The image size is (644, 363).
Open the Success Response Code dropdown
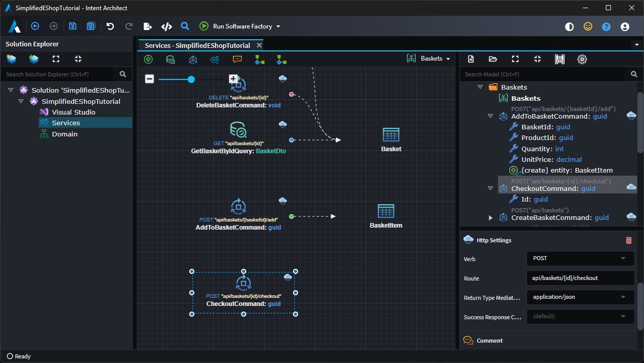click(580, 316)
